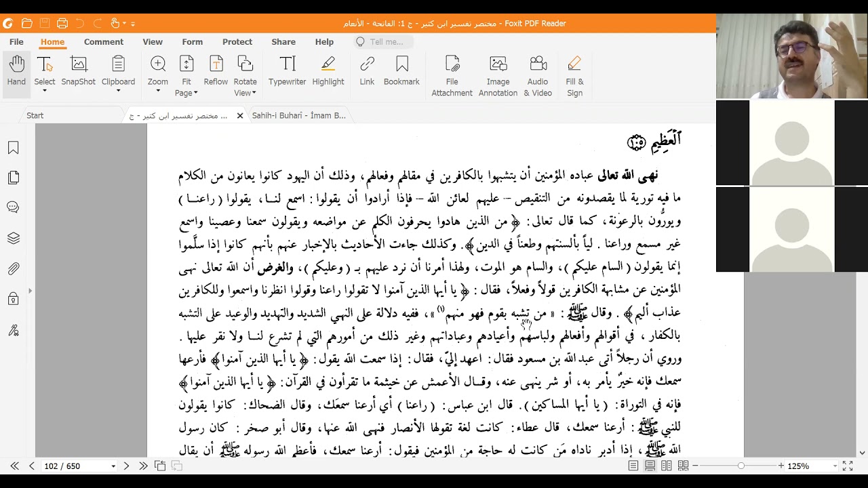The width and height of the screenshot is (868, 488).
Task: Enable Reflow view
Action: (x=216, y=71)
